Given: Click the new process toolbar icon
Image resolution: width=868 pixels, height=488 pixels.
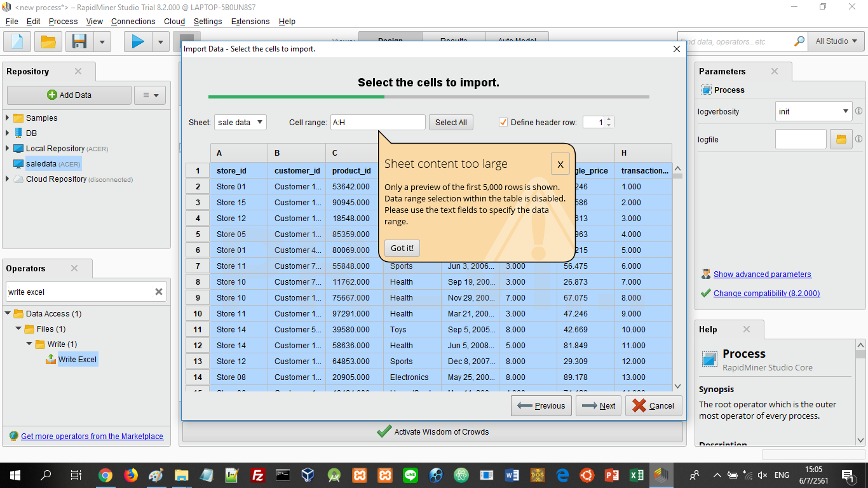Looking at the screenshot, I should click(17, 42).
